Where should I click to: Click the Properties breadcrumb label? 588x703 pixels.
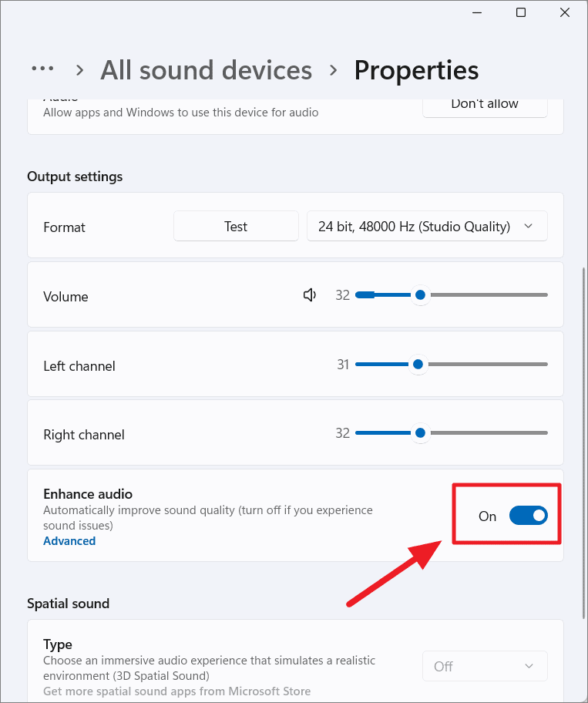tap(416, 70)
